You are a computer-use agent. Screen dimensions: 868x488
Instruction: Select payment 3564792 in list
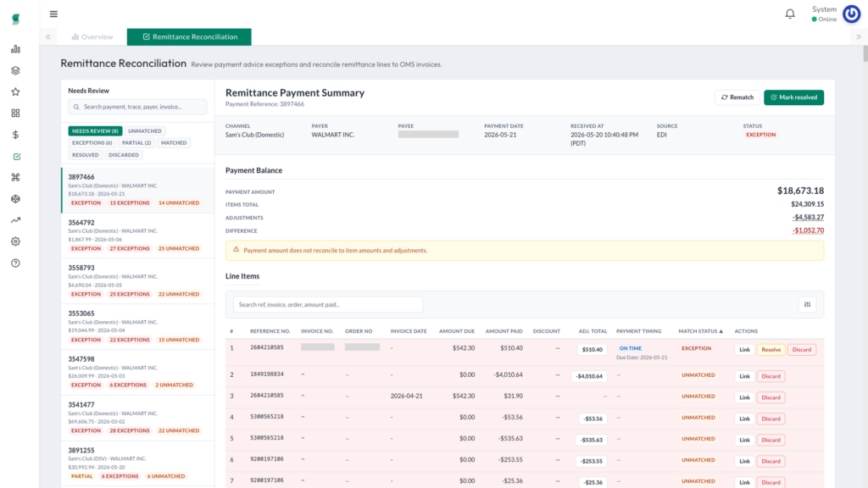(x=138, y=236)
